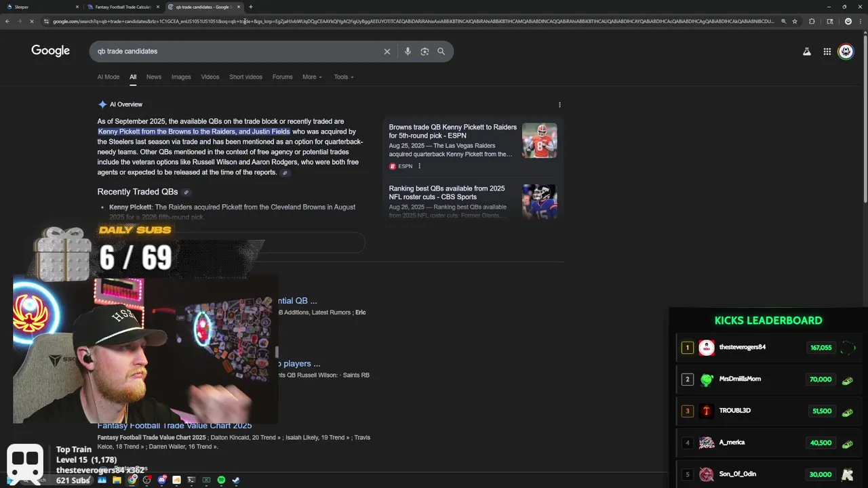The width and height of the screenshot is (868, 488).
Task: Click thesteverogers84 leaderboard entry
Action: [768, 347]
